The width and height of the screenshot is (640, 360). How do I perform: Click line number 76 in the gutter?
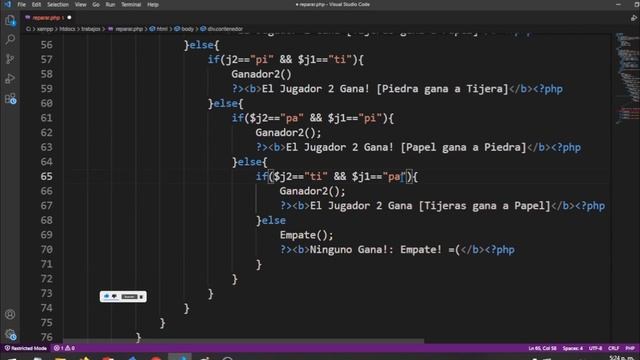pos(47,337)
